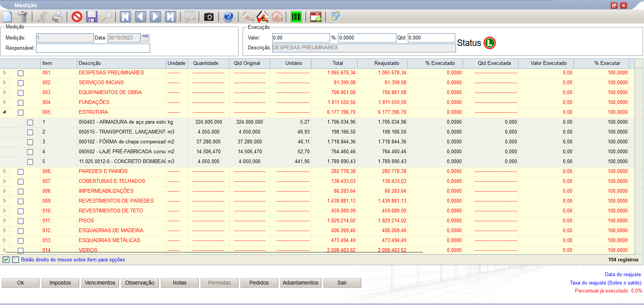
Task: Click the execution percentage input field
Action: (367, 38)
